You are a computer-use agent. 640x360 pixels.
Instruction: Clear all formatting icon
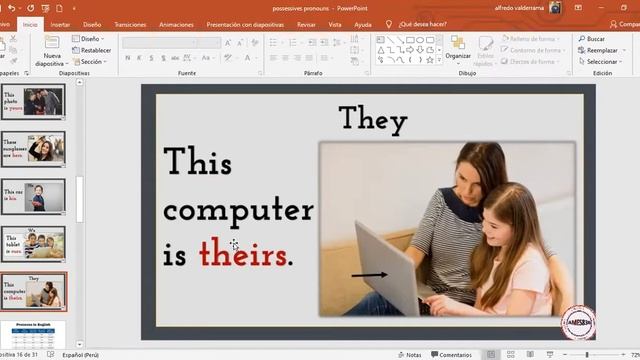click(255, 42)
